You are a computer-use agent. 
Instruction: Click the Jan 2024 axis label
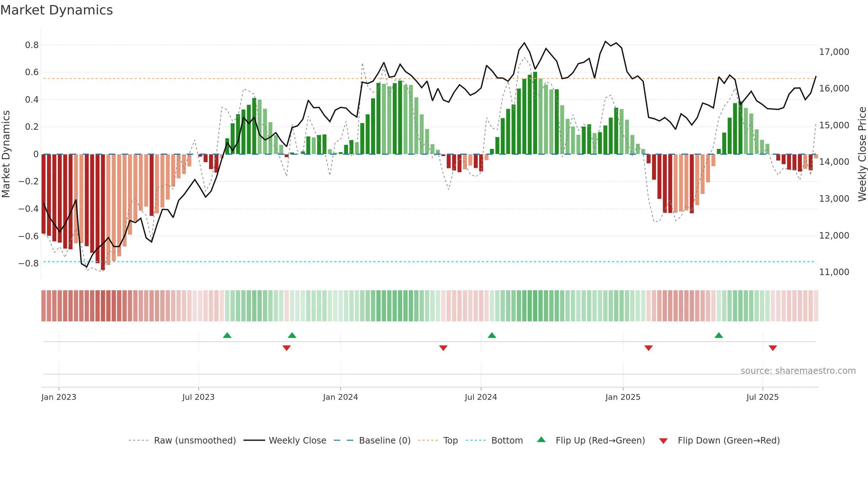click(341, 397)
